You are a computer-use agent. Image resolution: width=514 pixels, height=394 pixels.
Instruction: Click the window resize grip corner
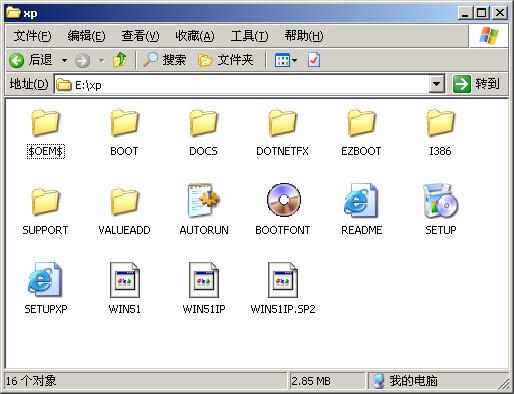coord(504,383)
